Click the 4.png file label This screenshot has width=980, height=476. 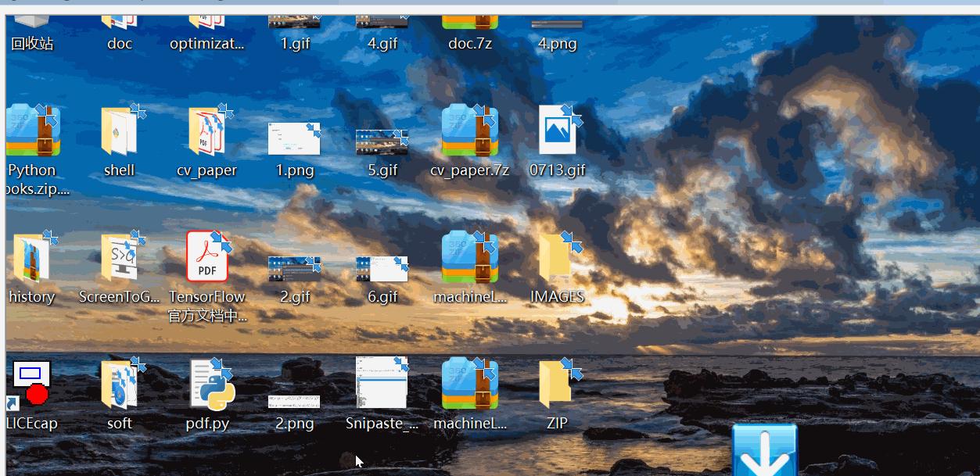click(x=558, y=44)
